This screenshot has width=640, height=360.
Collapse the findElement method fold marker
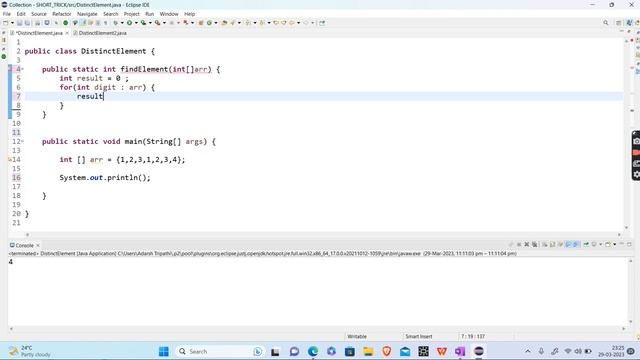pos(22,69)
